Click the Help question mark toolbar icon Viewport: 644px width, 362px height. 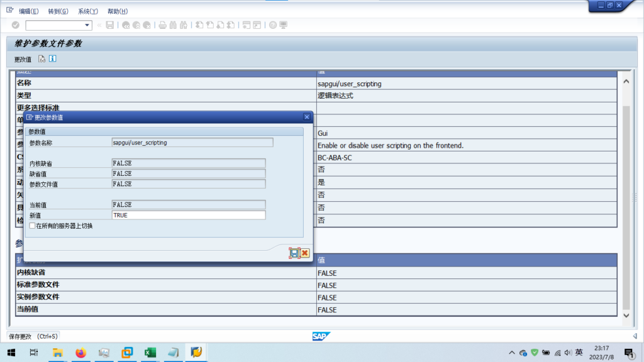pos(273,25)
